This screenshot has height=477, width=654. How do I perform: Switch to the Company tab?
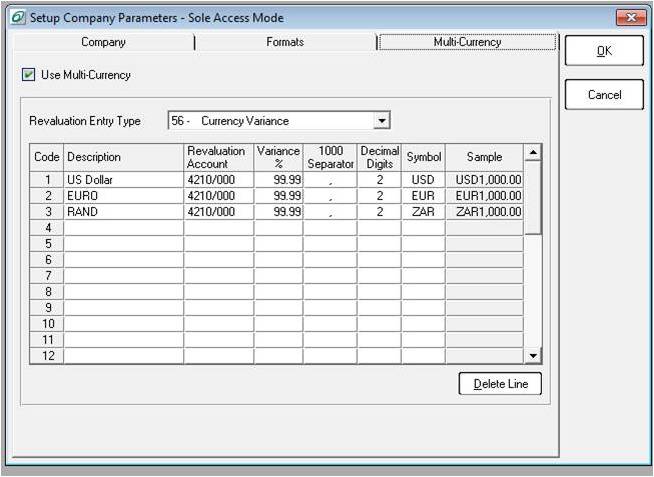tap(103, 42)
